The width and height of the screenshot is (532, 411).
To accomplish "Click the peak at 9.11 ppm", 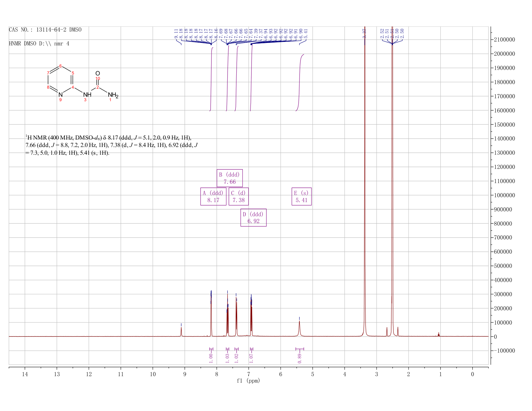I will 181,331.
